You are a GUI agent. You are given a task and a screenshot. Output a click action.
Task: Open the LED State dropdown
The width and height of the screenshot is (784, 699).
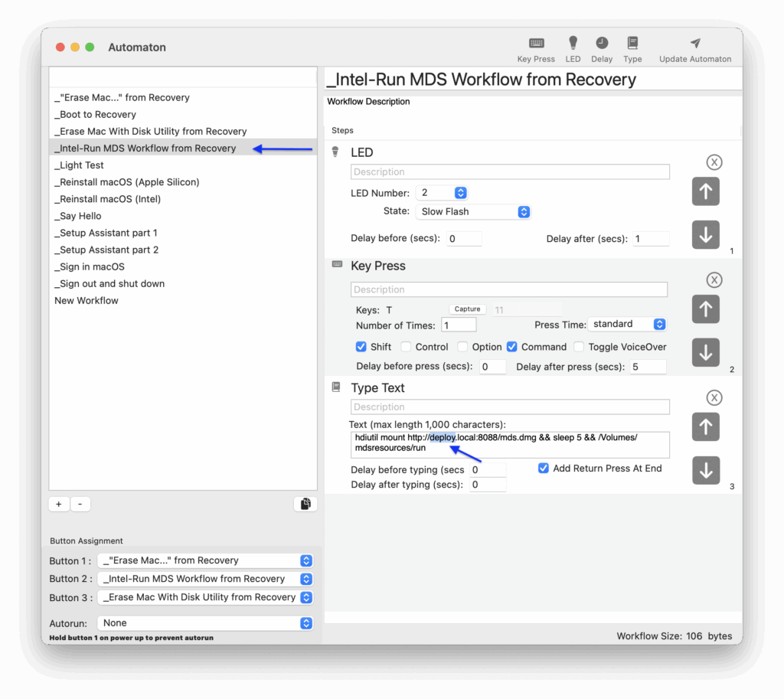click(x=473, y=211)
